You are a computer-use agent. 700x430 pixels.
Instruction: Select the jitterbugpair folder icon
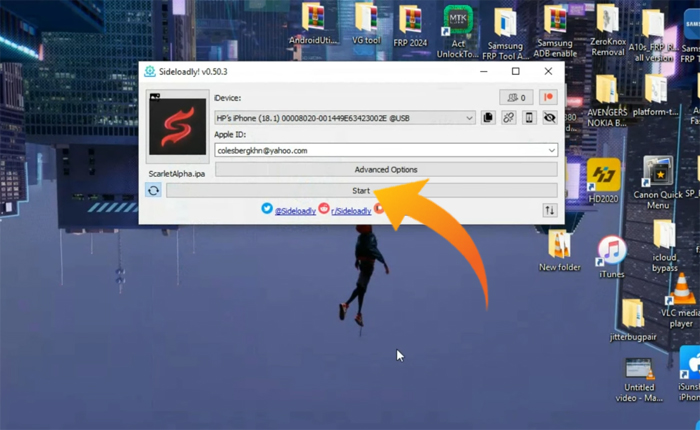coord(633,320)
